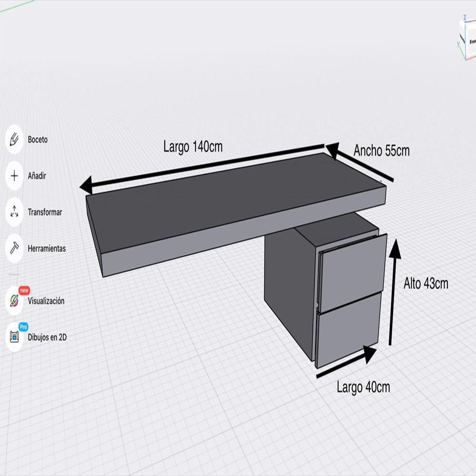Click the 'Largo 40cm' dimension label

click(363, 387)
